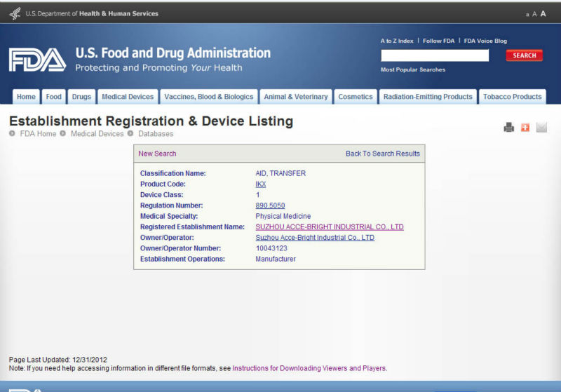Select the Manufacturer operations value
This screenshot has width=561, height=392.
pyautogui.click(x=276, y=259)
